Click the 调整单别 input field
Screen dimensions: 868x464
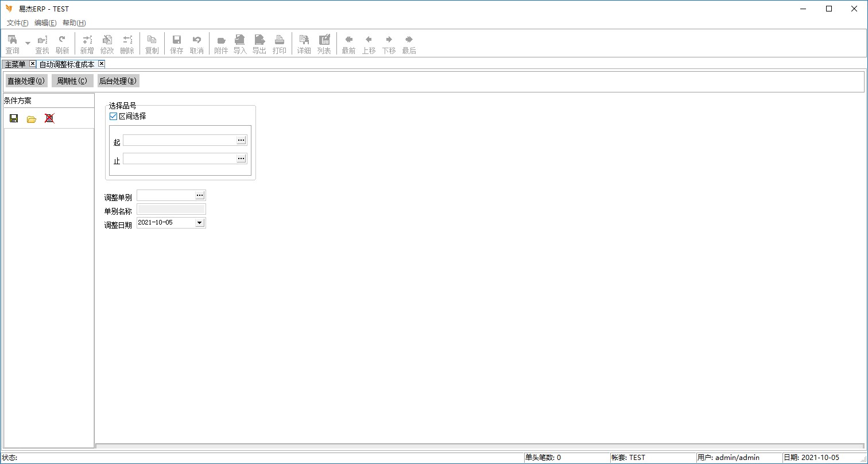[166, 196]
